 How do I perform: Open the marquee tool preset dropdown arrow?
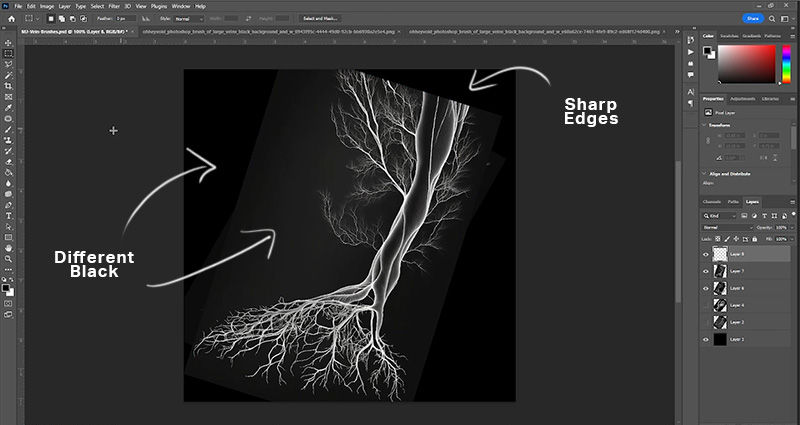(37, 18)
